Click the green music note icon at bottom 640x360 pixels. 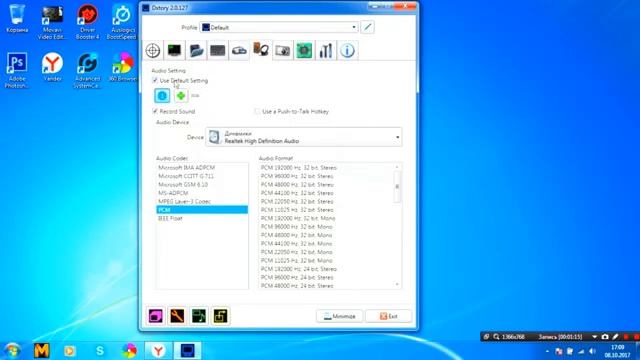[x=199, y=316]
